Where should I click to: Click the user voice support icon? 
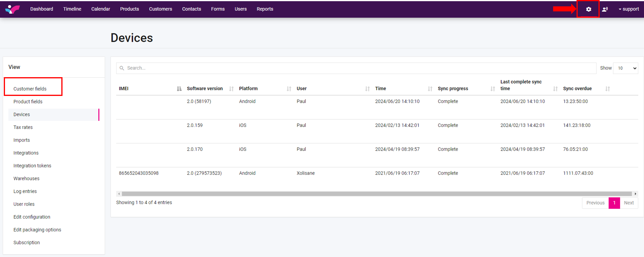[605, 9]
